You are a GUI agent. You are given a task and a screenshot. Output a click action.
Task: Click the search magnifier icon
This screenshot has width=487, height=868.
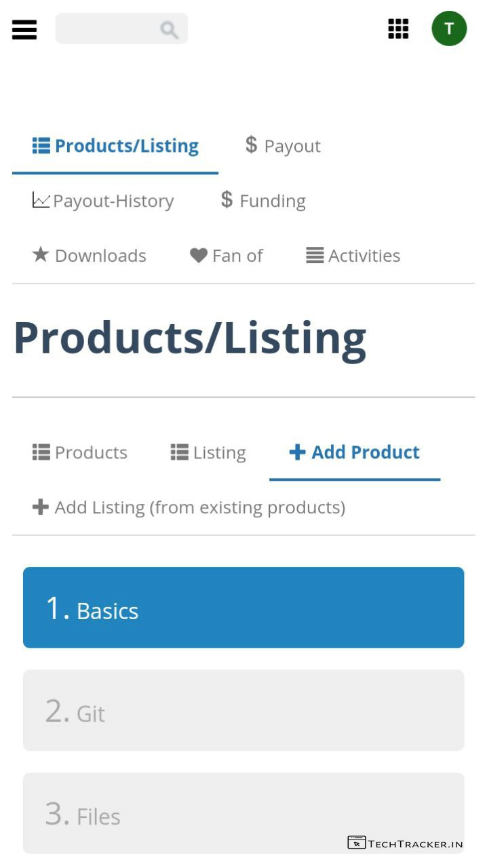click(169, 29)
